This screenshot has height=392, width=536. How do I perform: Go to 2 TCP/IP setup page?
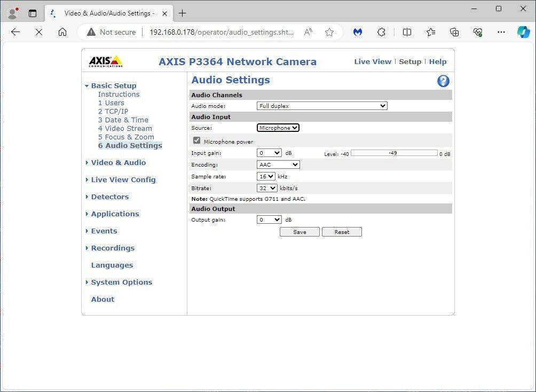[x=113, y=111]
